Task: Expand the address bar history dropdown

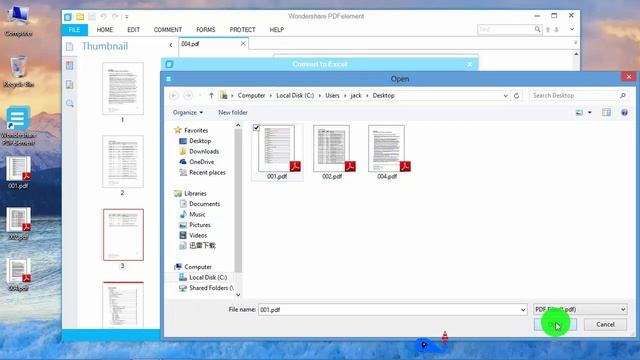Action: pyautogui.click(x=505, y=96)
